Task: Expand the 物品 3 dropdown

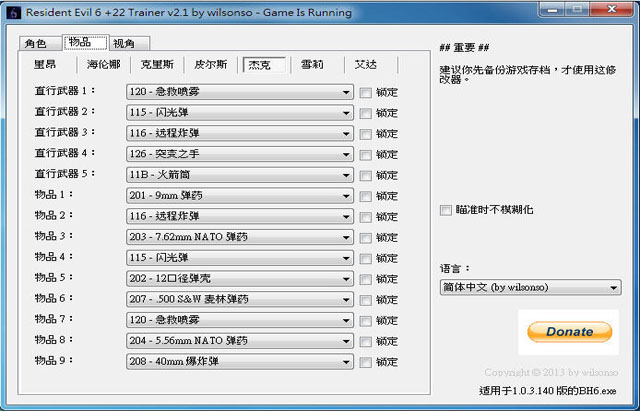Action: [240, 237]
